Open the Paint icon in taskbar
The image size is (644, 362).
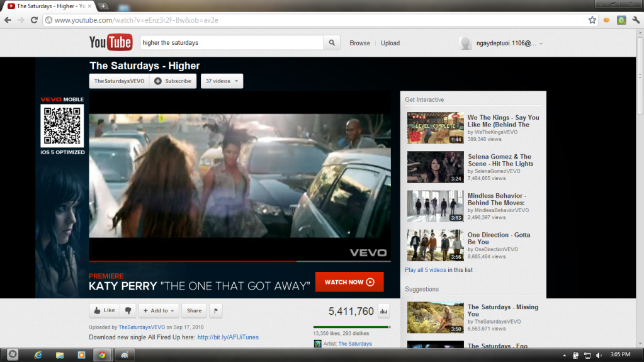(x=125, y=354)
